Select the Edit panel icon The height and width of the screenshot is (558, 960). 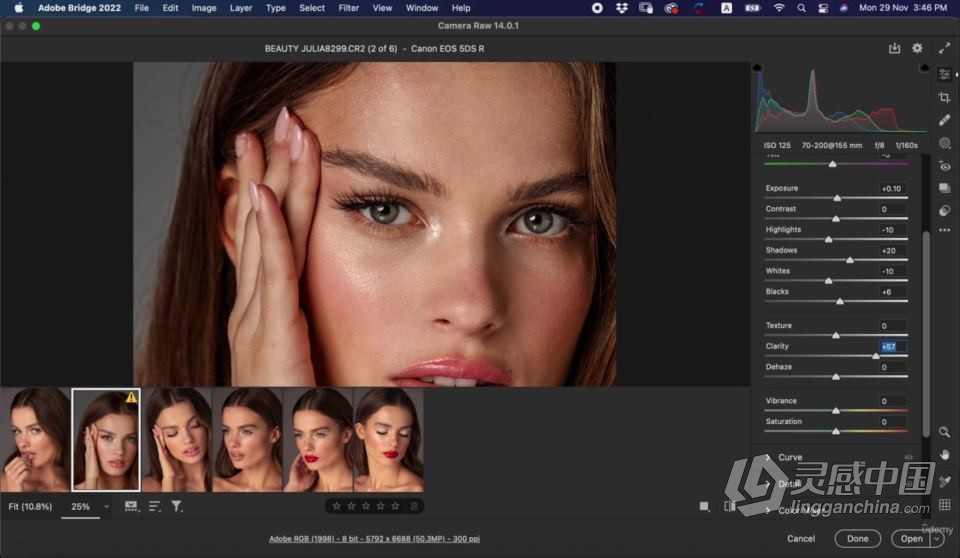[945, 74]
